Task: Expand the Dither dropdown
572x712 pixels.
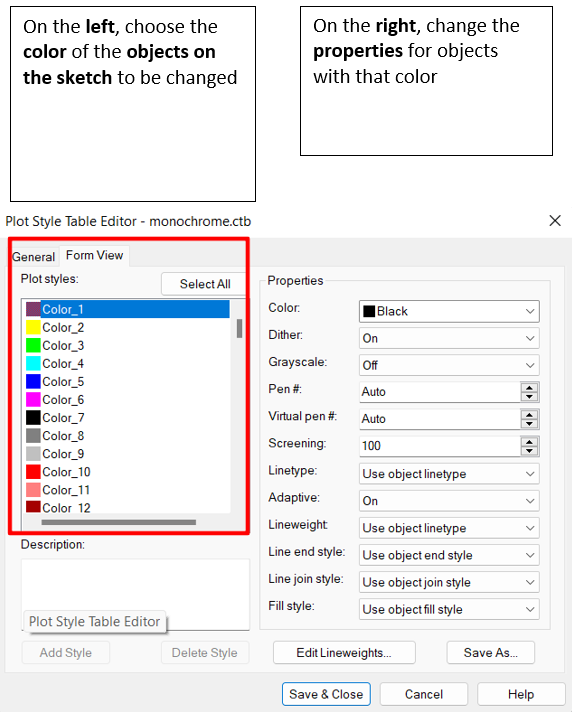Action: (x=449, y=338)
